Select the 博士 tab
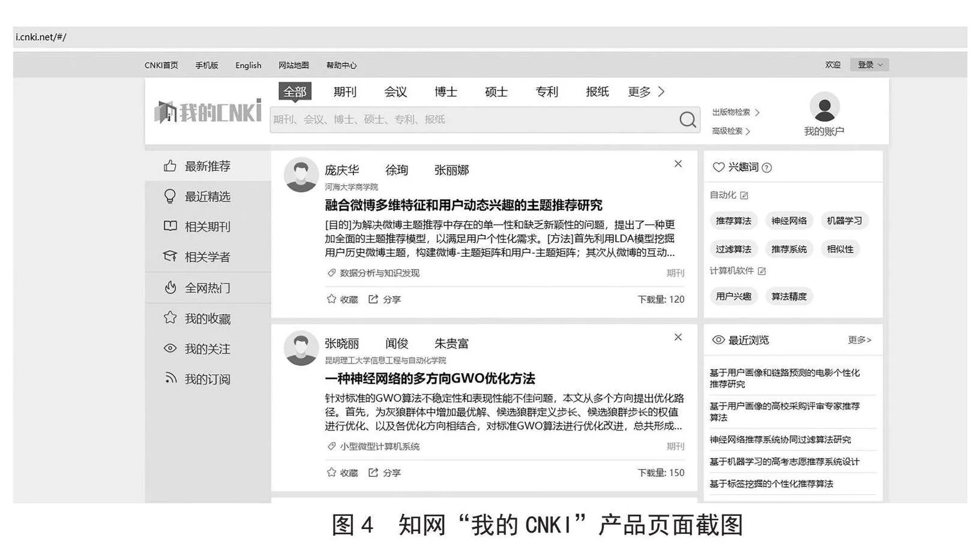The image size is (980, 556). [446, 92]
